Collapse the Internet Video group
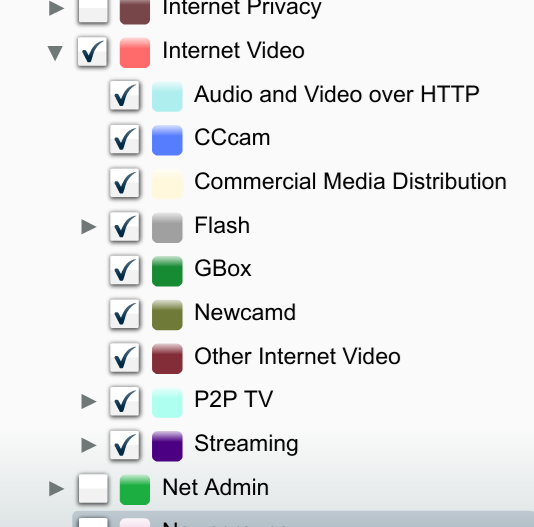 55,53
